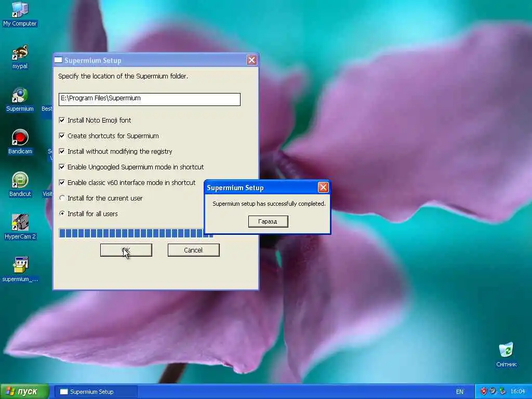The image size is (532, 399).
Task: Open My Computer desktop icon
Action: pyautogui.click(x=20, y=14)
